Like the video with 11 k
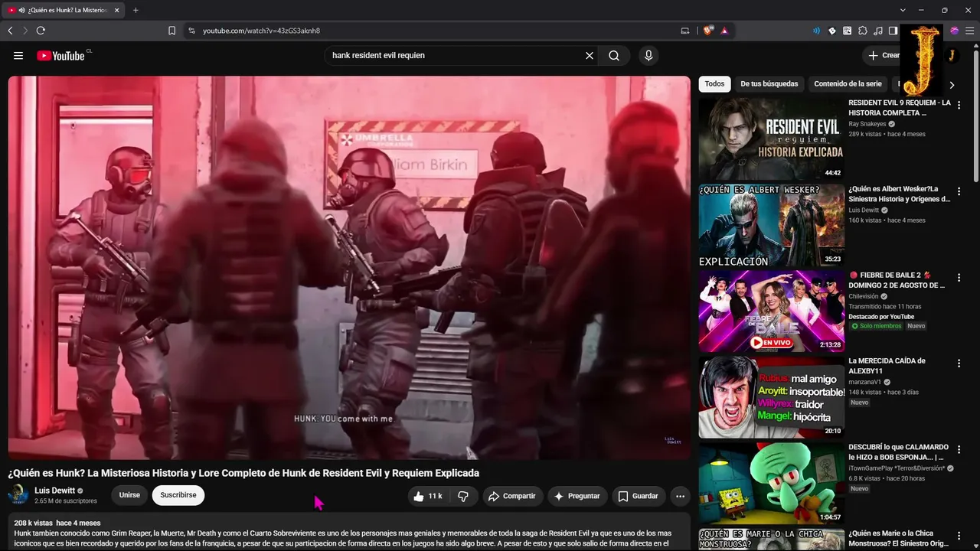 coord(429,496)
